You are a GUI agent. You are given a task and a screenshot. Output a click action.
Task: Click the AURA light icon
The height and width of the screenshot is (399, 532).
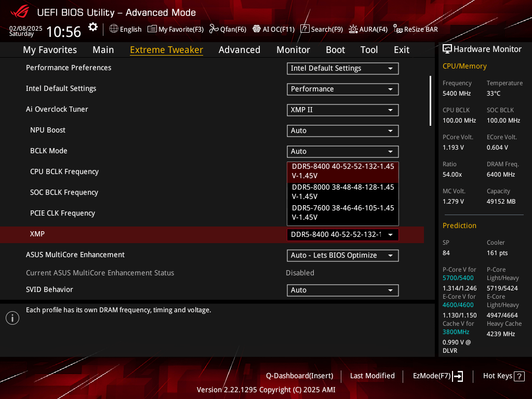pyautogui.click(x=353, y=29)
